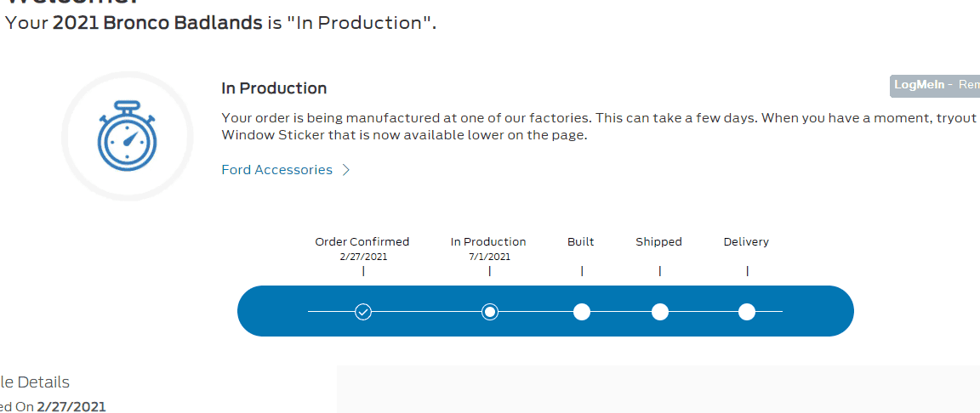Select the In Production progress dot
The width and height of the screenshot is (980, 413).
[490, 311]
